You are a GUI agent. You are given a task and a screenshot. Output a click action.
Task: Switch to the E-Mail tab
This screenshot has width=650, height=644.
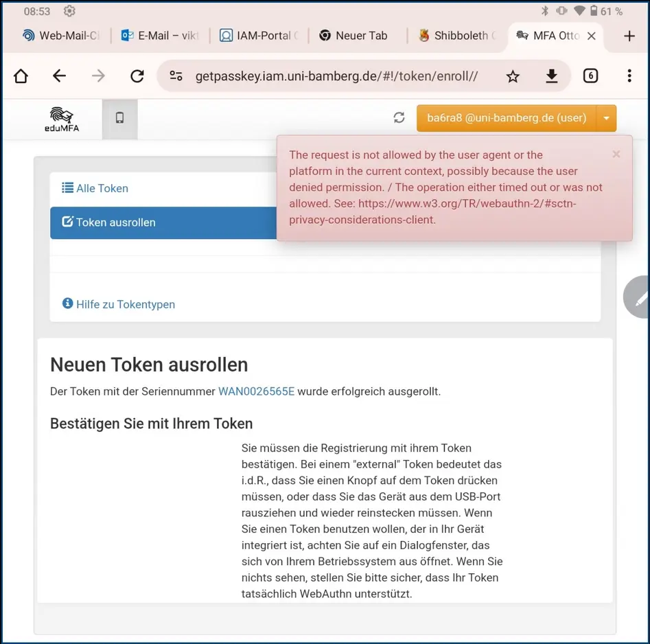(160, 36)
